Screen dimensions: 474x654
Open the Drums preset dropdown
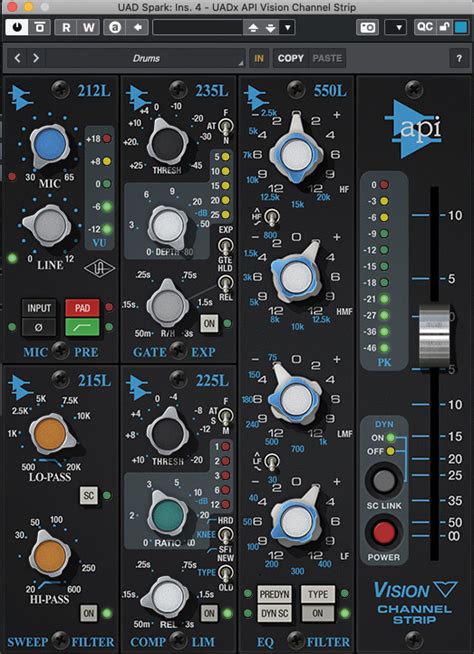pyautogui.click(x=146, y=58)
